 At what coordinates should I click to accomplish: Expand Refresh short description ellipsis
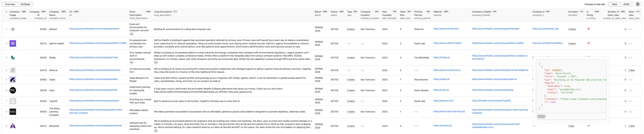(132, 34)
